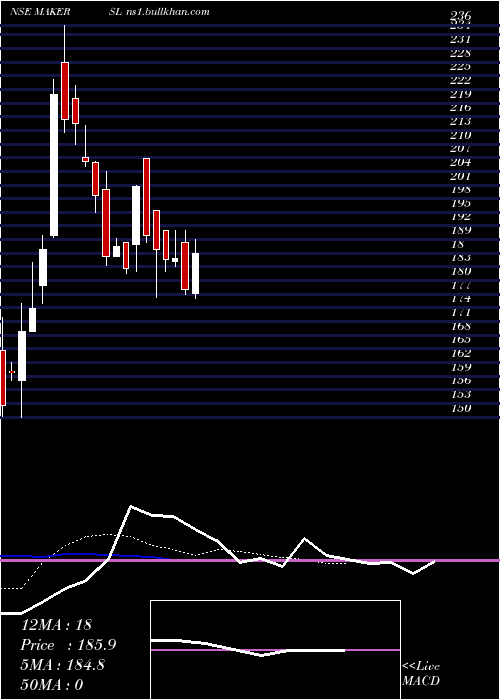Click the 198 price axis label

click(460, 190)
